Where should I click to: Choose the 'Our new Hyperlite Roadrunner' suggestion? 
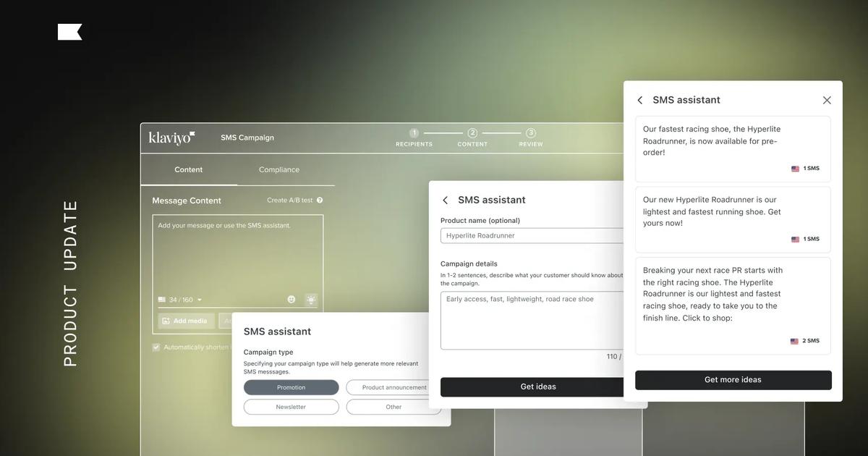pos(733,220)
